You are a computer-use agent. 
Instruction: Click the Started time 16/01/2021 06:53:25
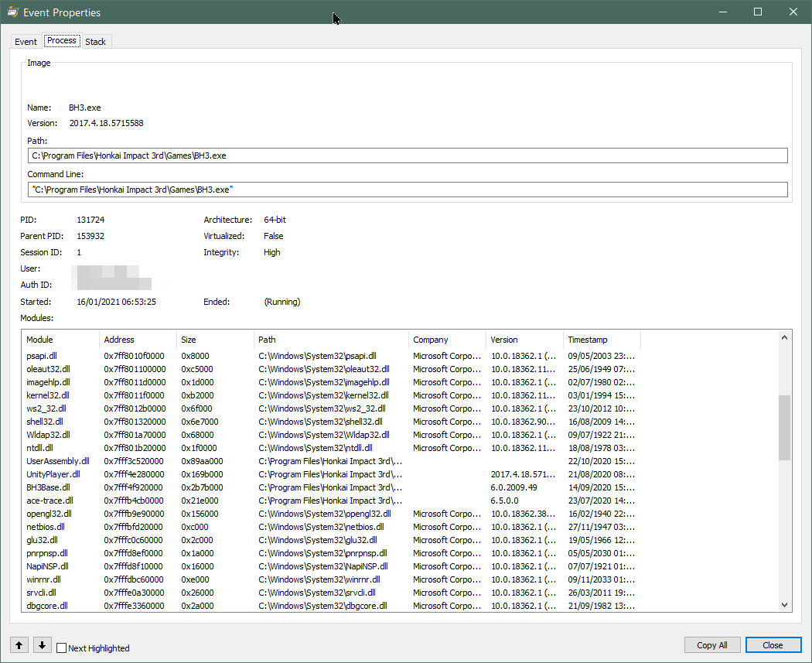point(117,302)
